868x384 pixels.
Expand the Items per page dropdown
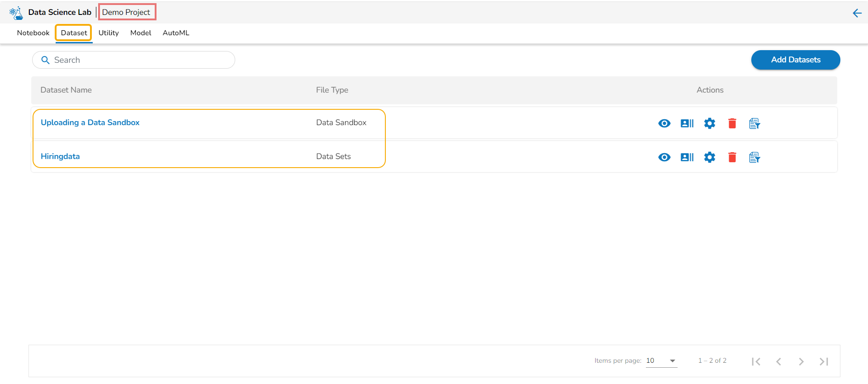(x=672, y=361)
